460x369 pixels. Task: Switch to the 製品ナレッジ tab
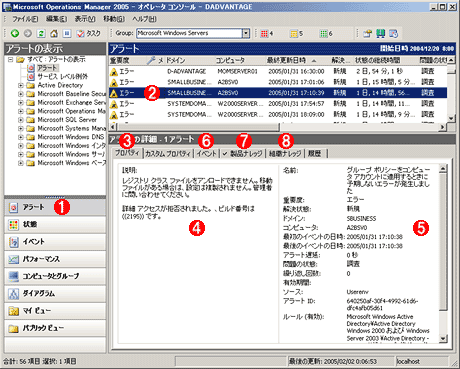(x=243, y=153)
